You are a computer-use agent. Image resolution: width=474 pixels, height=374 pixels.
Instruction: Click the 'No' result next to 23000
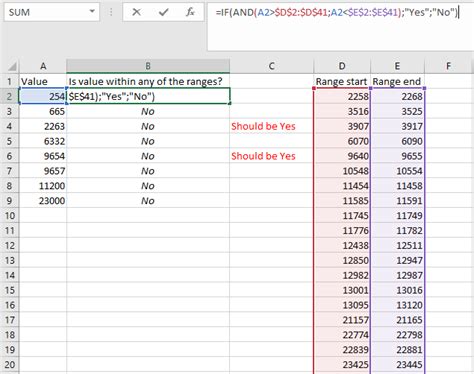[148, 201]
